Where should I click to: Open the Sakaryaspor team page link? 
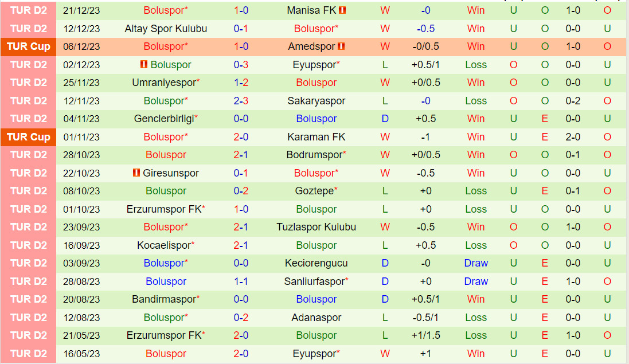coord(317,101)
